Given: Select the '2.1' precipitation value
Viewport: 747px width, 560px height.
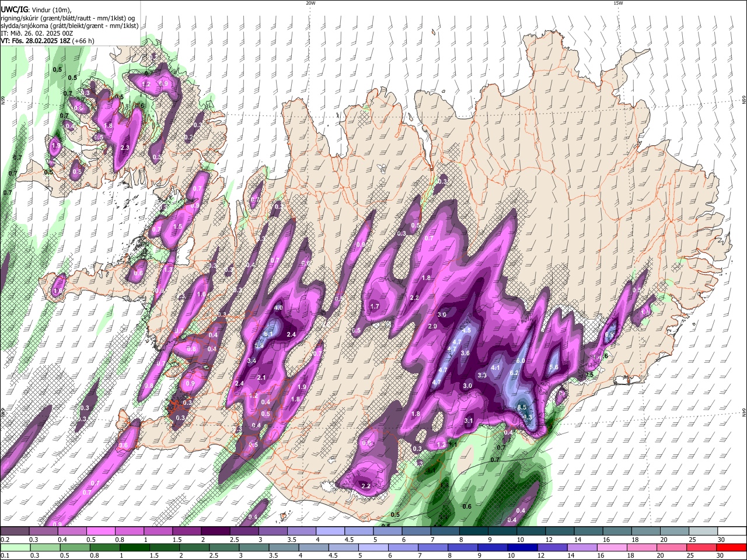Looking at the screenshot, I should coord(261,377).
